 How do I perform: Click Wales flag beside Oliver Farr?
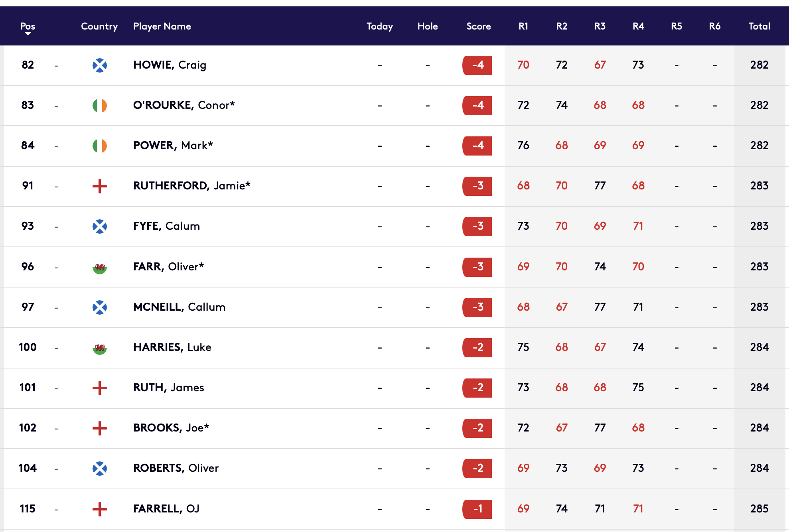[x=99, y=267]
